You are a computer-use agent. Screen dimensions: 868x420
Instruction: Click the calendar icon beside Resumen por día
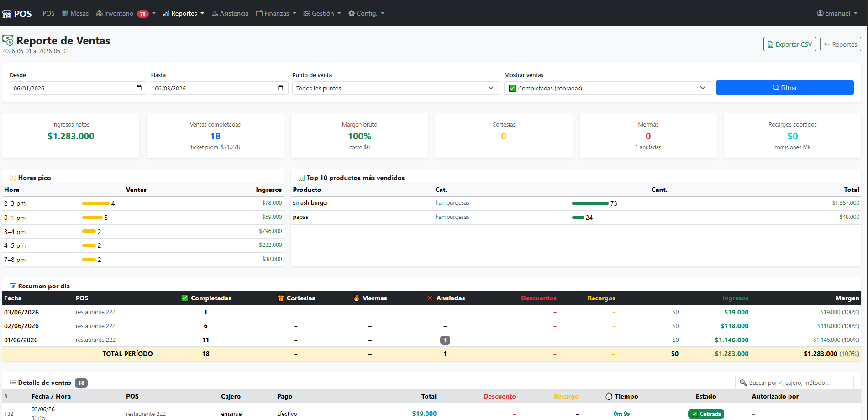pos(13,286)
